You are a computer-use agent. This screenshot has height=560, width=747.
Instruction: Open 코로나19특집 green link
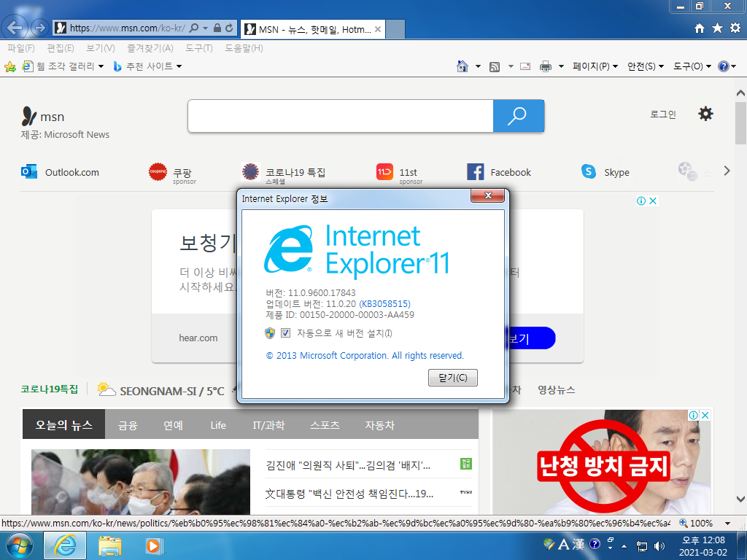coord(49,389)
